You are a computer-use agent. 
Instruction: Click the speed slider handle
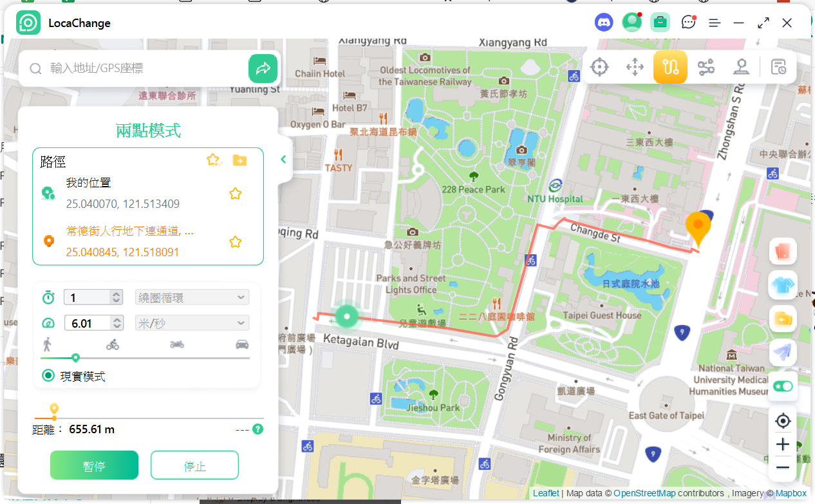pos(76,358)
